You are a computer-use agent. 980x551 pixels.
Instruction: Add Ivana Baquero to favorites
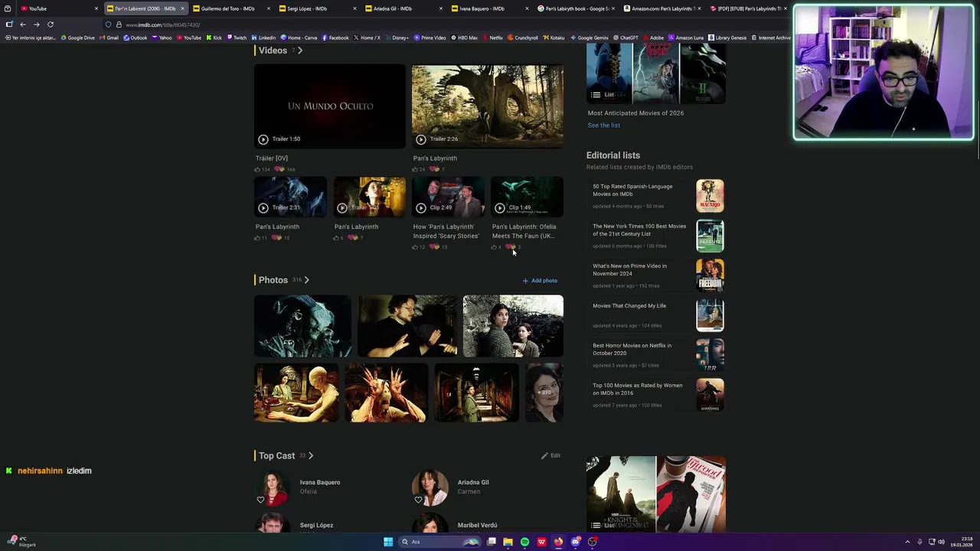tap(260, 500)
